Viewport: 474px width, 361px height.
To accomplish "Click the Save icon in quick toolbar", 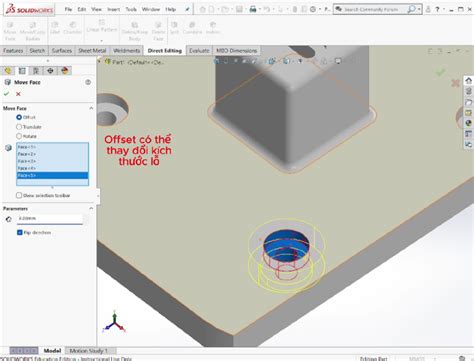I will click(x=239, y=9).
